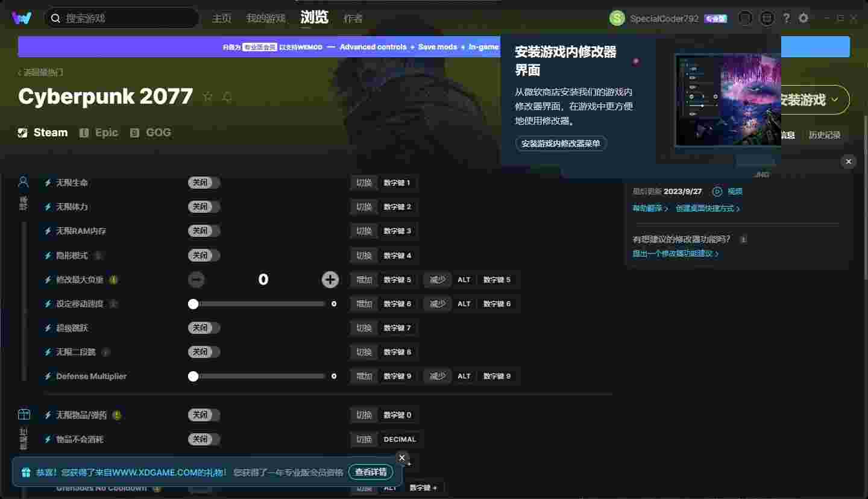Expand the 创建桌面快捷方式 option
This screenshot has height=499, width=868.
(x=708, y=209)
